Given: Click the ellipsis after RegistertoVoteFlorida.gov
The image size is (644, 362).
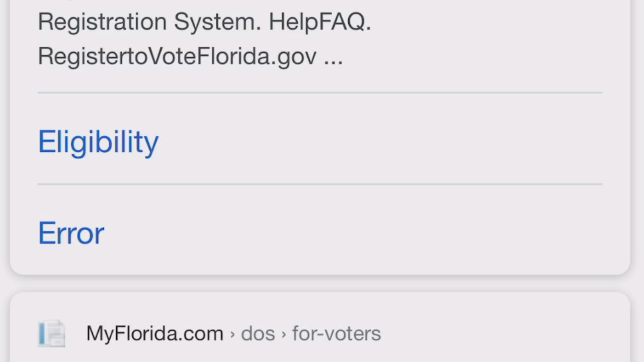Looking at the screenshot, I should [x=333, y=57].
